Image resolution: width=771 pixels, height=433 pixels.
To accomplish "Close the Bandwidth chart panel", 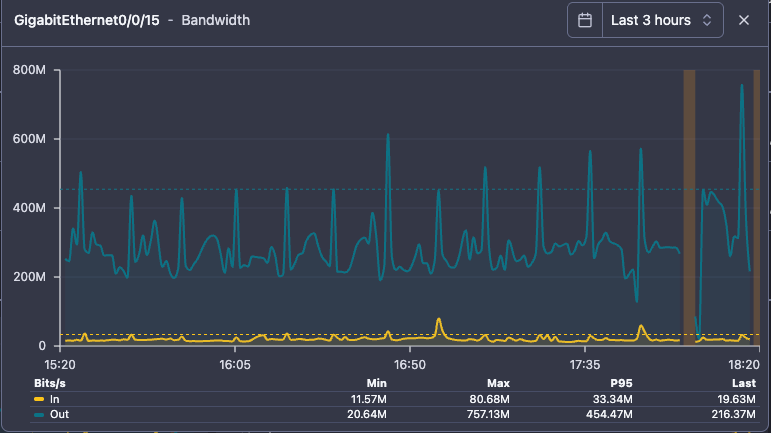I will (743, 20).
